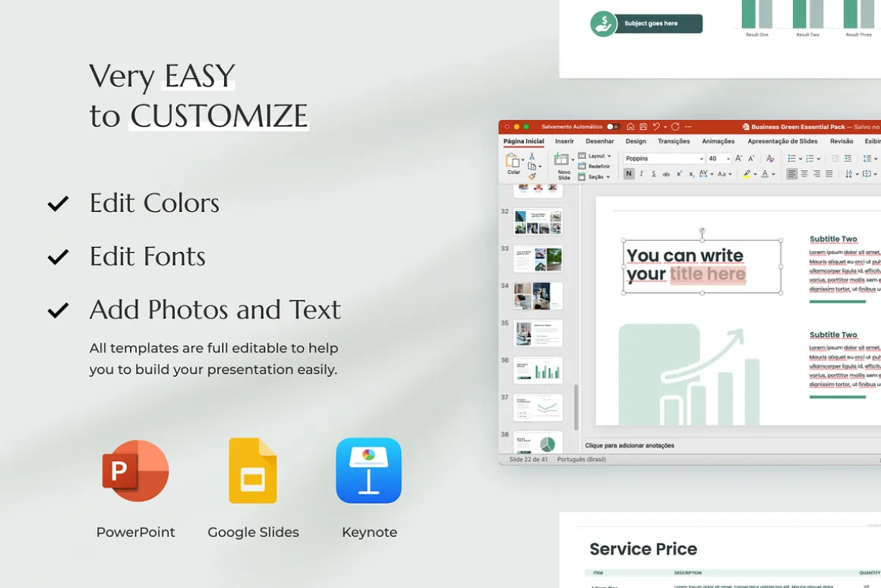Open the bullets style arrow
This screenshot has width=881, height=588.
pyautogui.click(x=800, y=159)
